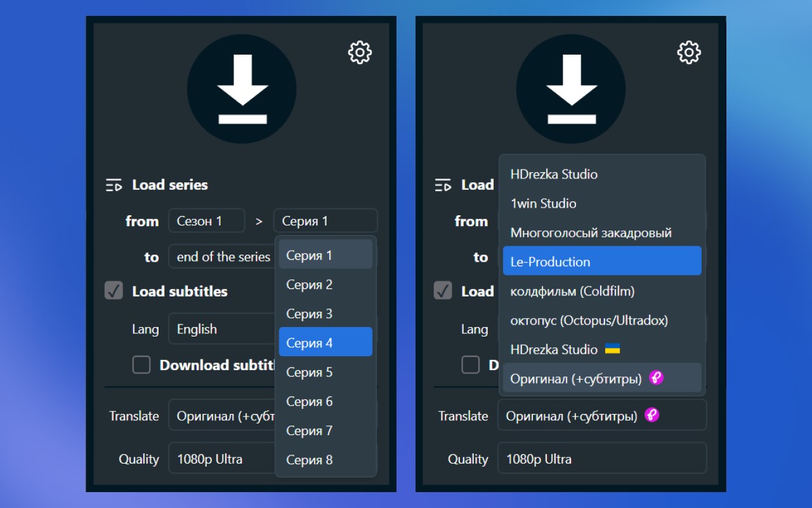The width and height of the screenshot is (812, 508).
Task: Choose Le-Production from the translation list
Action: pos(601,262)
